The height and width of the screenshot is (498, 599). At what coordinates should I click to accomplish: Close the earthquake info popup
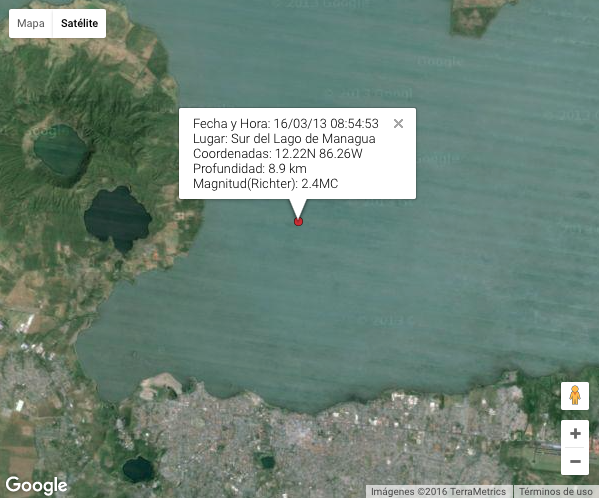pos(398,123)
